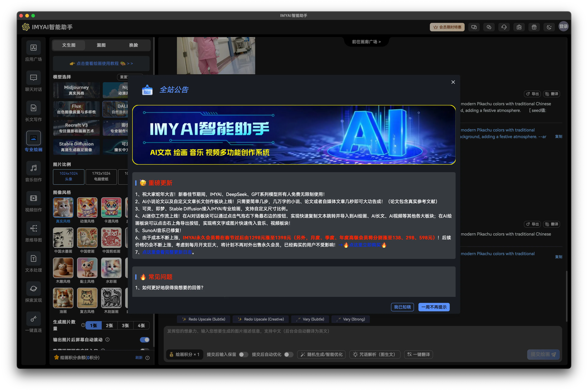
Task: Select Flux model card
Action: click(76, 109)
